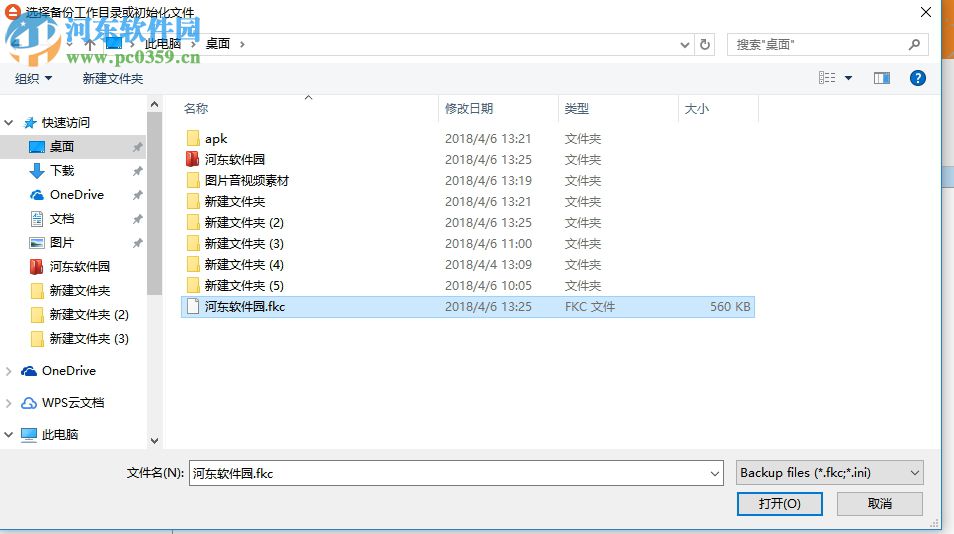The height and width of the screenshot is (534, 954).
Task: Click the 打开(O) button
Action: tap(779, 504)
